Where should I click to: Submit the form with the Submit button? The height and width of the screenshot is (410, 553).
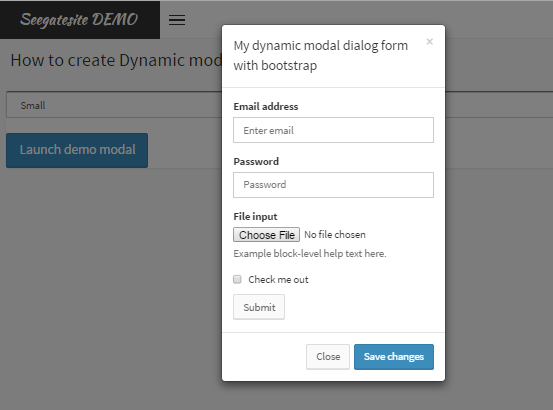(x=259, y=307)
